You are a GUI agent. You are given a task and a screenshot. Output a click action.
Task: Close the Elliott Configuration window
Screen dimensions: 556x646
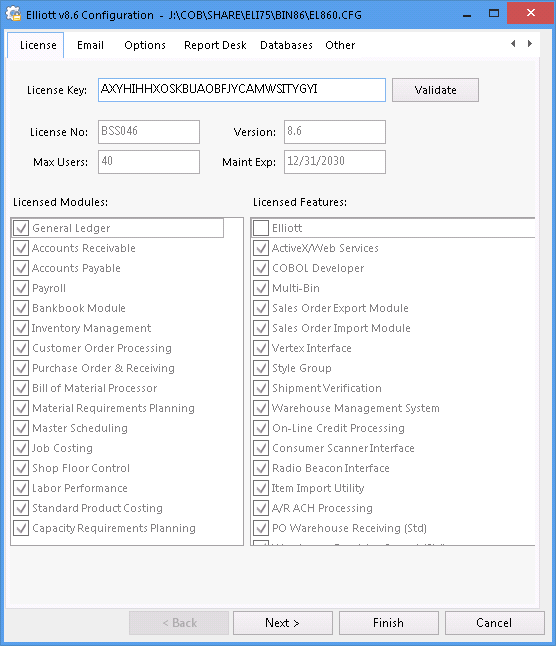click(530, 13)
